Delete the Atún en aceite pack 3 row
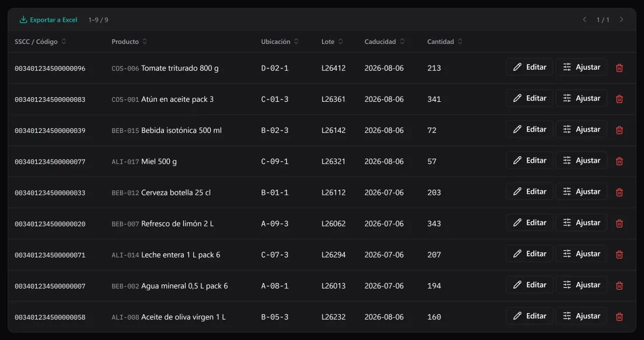Image resolution: width=644 pixels, height=340 pixels. (x=619, y=99)
